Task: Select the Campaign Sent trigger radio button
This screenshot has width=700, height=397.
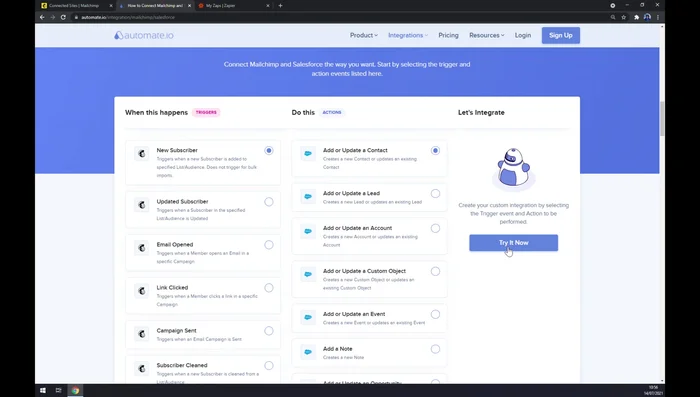Action: click(269, 331)
